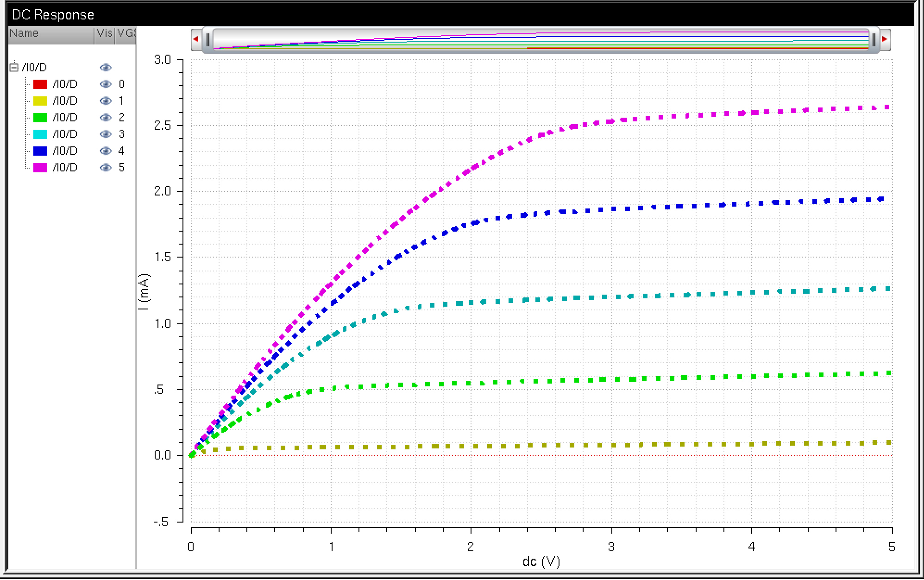
Task: Click the green color swatch for trace 2
Action: point(40,118)
